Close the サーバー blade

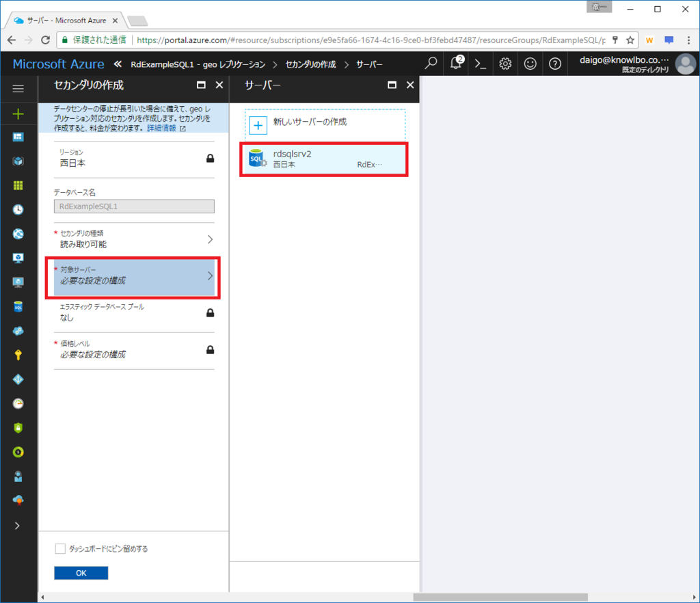click(410, 85)
